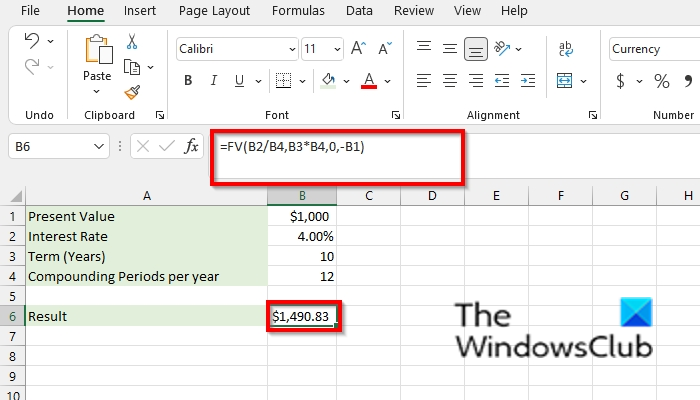700x400 pixels.
Task: Apply the Borders icon
Action: tap(283, 81)
